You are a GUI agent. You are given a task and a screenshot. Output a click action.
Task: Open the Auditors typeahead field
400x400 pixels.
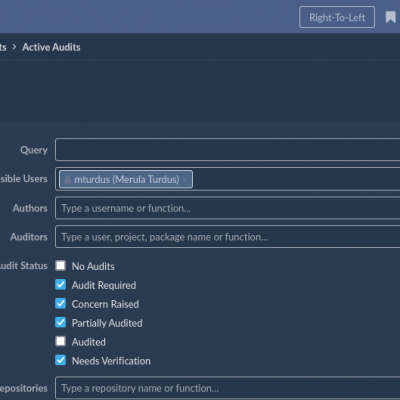[228, 237]
